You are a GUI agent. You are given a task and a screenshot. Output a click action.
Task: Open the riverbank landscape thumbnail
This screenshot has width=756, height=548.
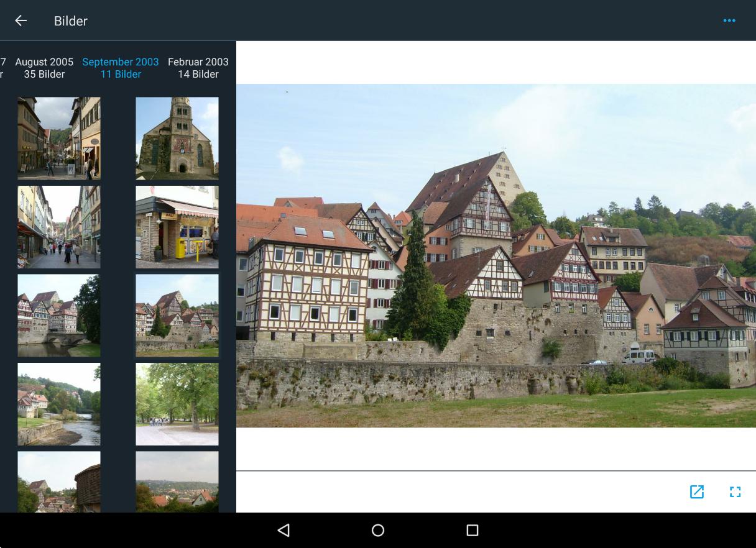(x=59, y=404)
